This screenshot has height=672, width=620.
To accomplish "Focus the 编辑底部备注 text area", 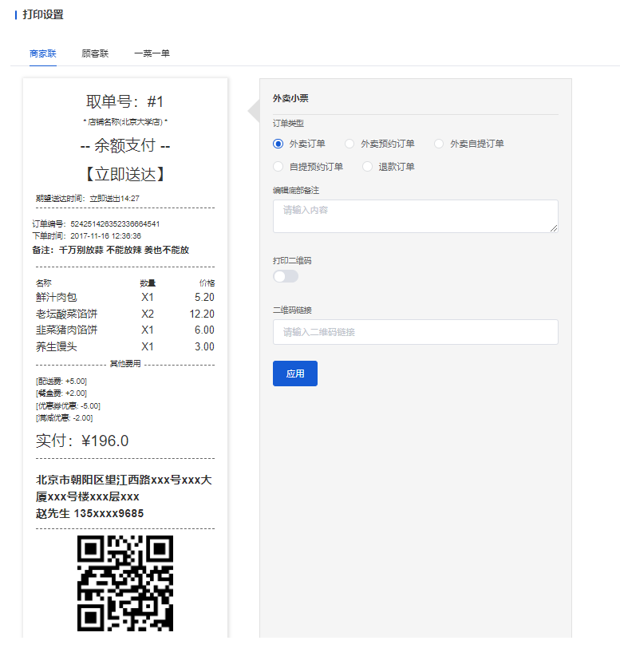I will tap(416, 216).
